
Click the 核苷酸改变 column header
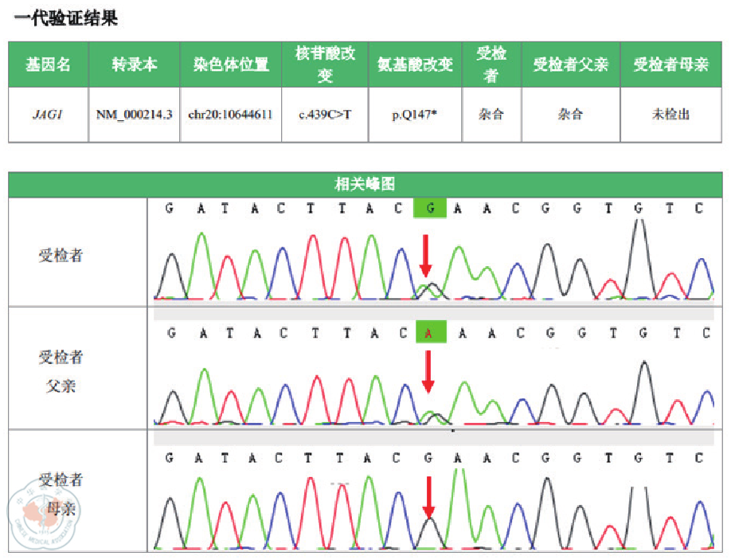(x=325, y=65)
